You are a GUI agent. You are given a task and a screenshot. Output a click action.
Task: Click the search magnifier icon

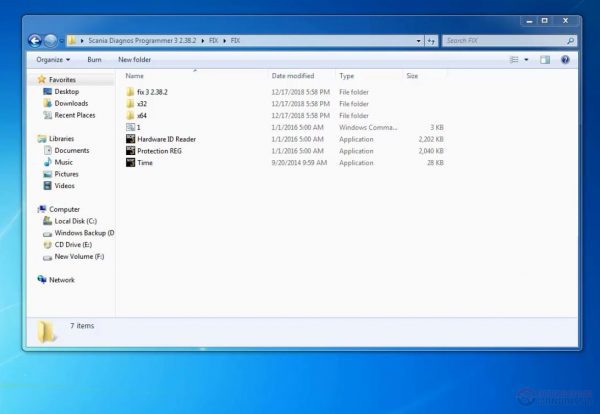[571, 41]
